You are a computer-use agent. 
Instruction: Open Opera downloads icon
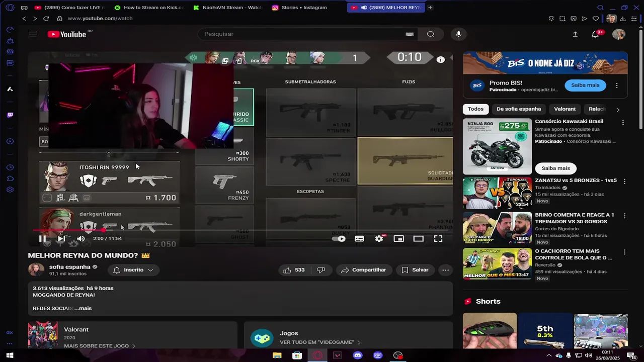[623, 19]
